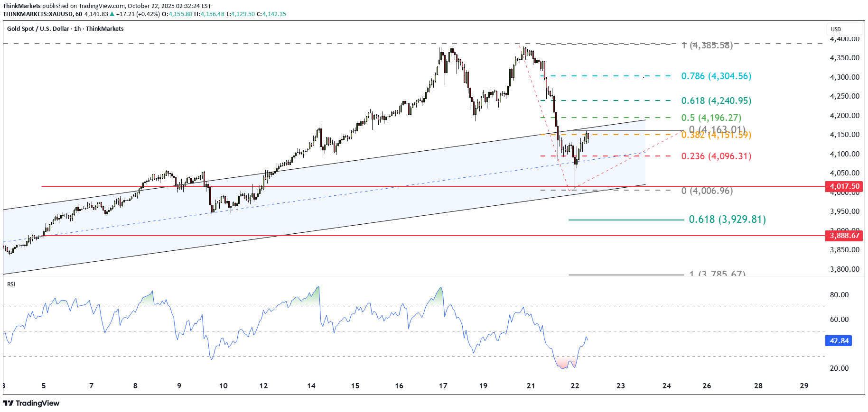Click the Gold Spot / U.S. Dollar chart title
Image resolution: width=868 pixels, height=412 pixels.
65,29
